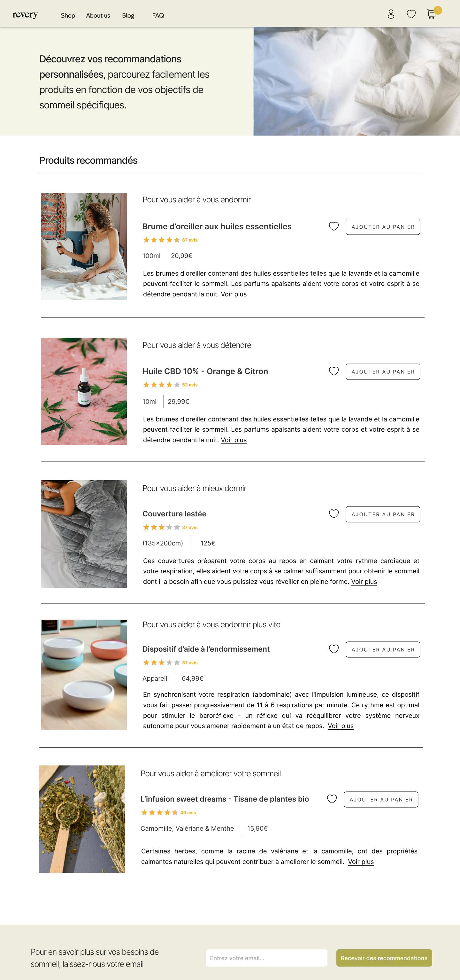The image size is (460, 980).
Task: Click Recevoir des recommendations button
Action: click(384, 958)
